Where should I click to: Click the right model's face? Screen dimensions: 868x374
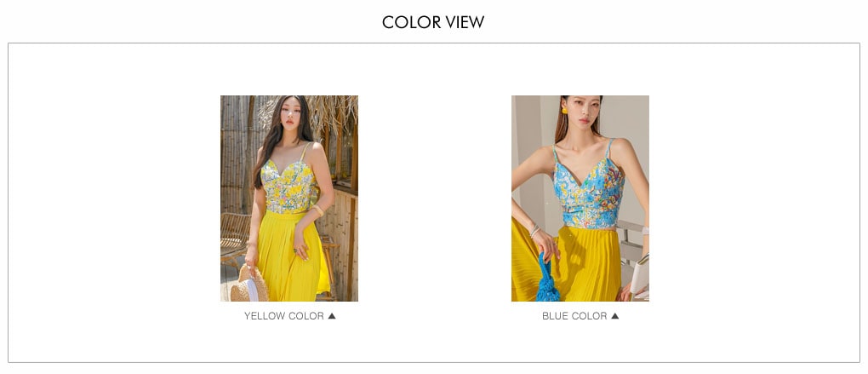click(583, 112)
